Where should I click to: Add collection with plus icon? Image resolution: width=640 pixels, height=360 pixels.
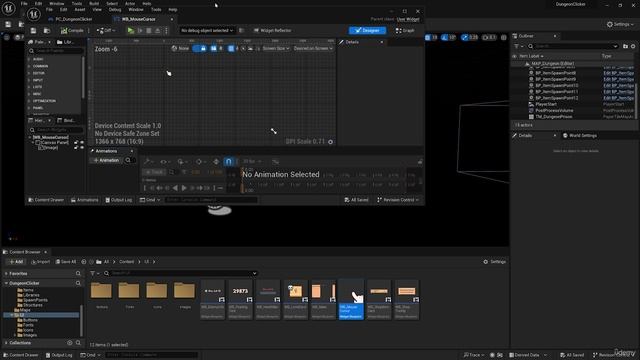pos(70,343)
